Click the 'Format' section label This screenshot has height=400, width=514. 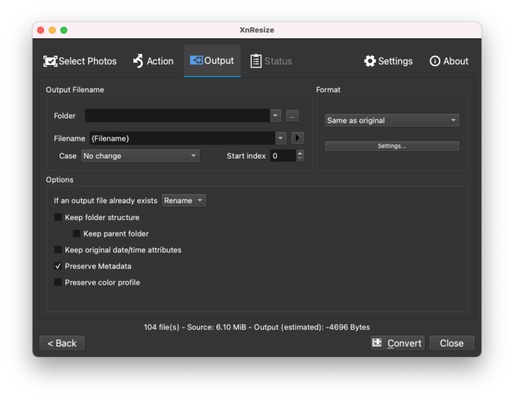pos(328,90)
